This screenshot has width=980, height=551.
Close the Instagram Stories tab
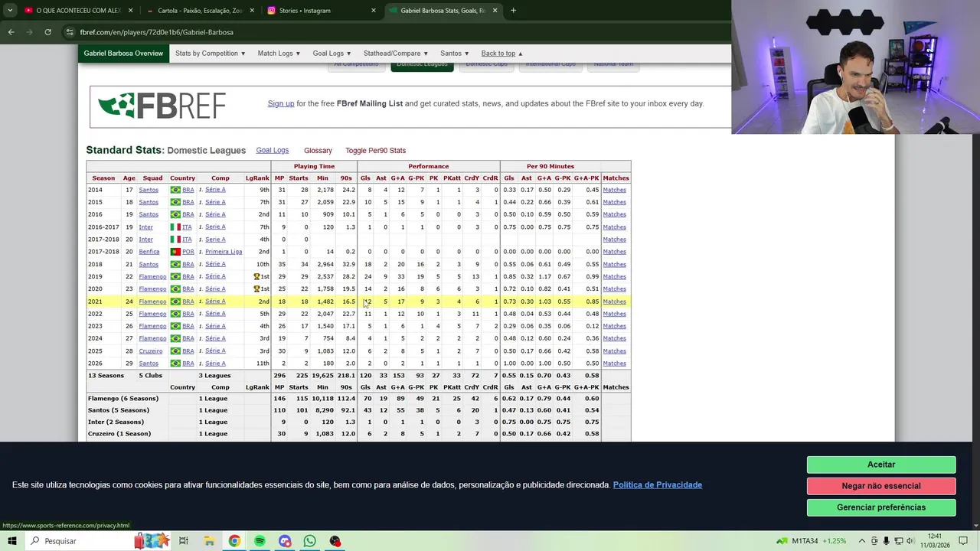tap(374, 11)
